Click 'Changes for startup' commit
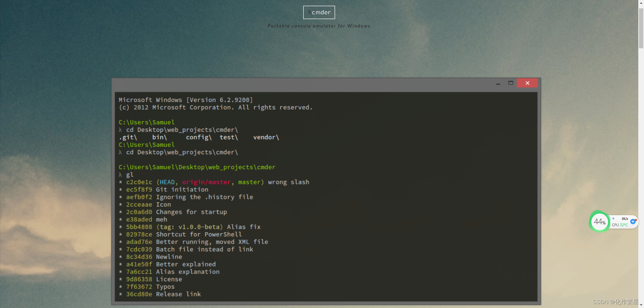Viewport: 644px width, 308px height. tap(192, 212)
